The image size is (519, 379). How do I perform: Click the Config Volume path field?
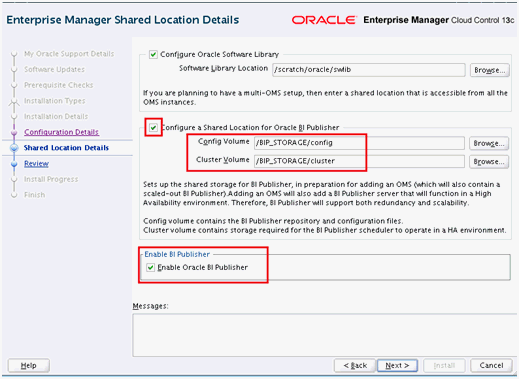click(x=359, y=143)
